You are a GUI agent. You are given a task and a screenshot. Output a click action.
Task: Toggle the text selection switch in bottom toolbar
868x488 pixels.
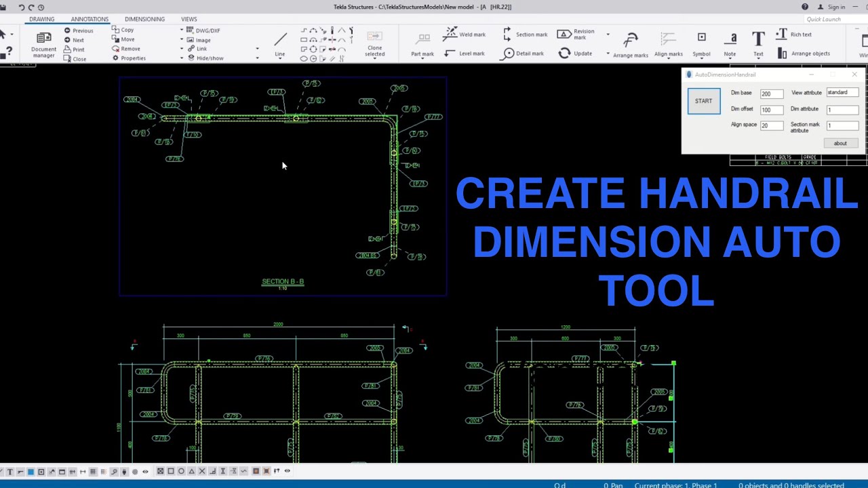click(9, 472)
